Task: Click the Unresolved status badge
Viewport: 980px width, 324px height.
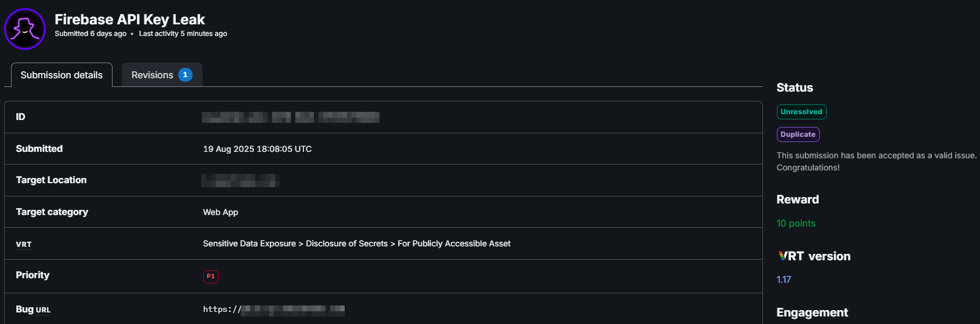Action: 801,112
